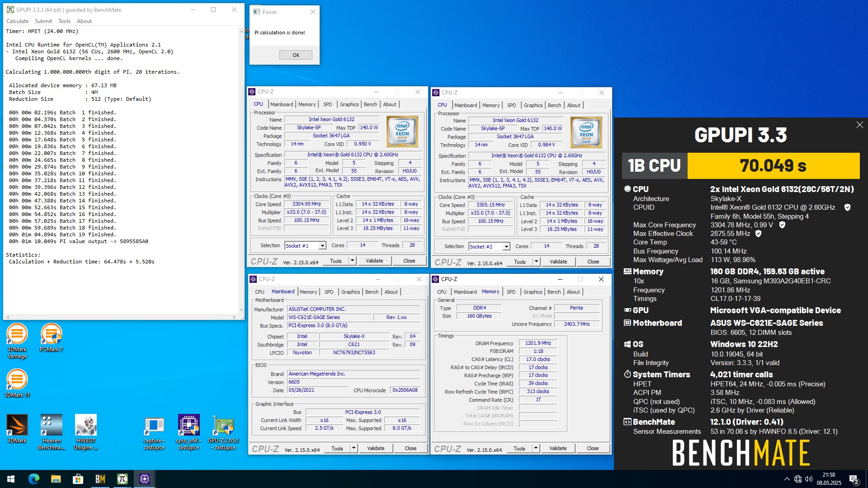Expand Tools arrow in Socket #1 CPU-Z
868x488 pixels.
(x=352, y=261)
